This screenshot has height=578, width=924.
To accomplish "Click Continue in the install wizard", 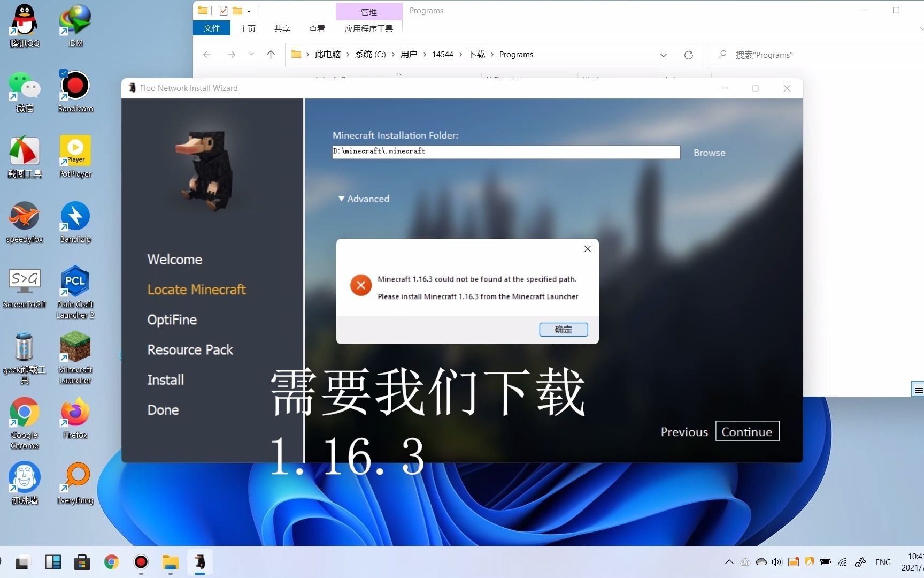I will pos(747,431).
